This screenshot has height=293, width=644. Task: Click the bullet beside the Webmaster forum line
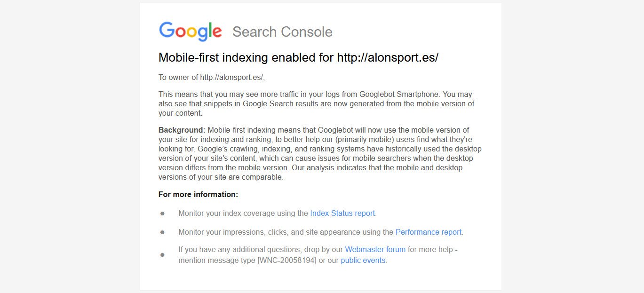coord(162,255)
